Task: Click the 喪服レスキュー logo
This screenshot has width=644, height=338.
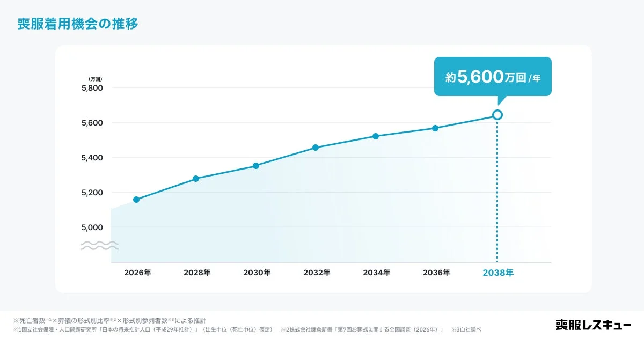Action: [594, 325]
